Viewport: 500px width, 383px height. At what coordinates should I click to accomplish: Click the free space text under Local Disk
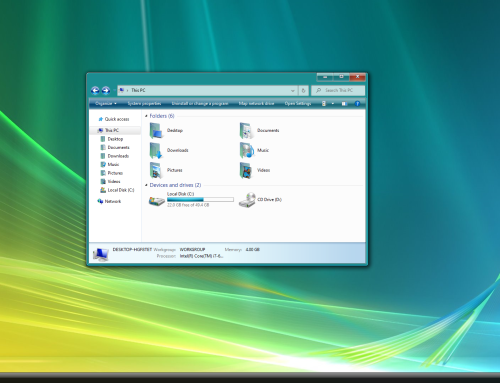point(188,205)
